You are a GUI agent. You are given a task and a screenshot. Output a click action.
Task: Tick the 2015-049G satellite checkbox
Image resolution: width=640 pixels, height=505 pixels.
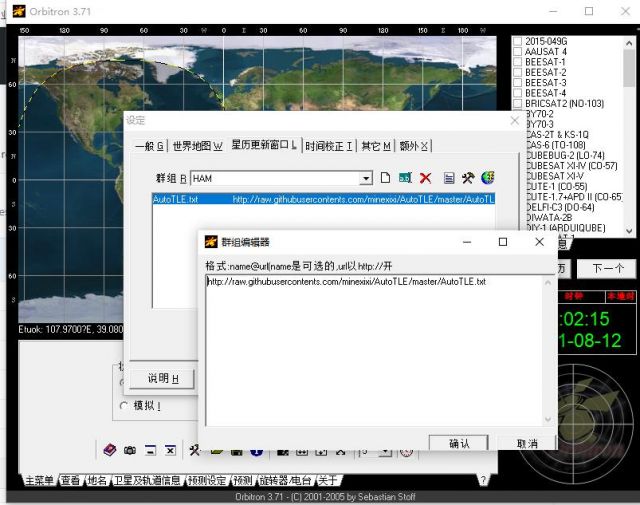(x=518, y=41)
